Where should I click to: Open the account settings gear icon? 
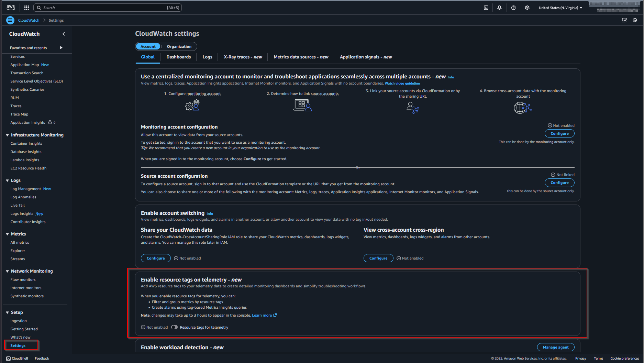click(527, 7)
